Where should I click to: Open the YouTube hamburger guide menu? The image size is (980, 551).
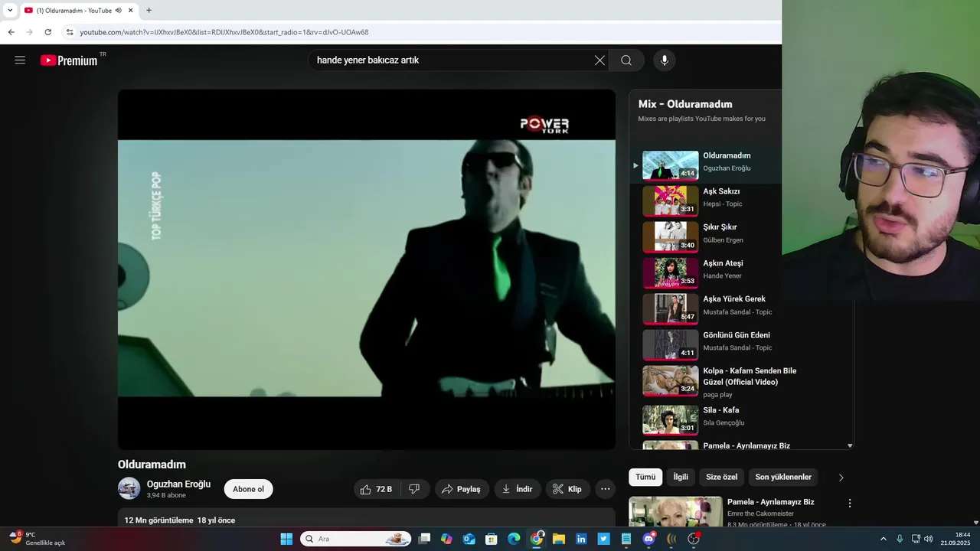point(20,60)
